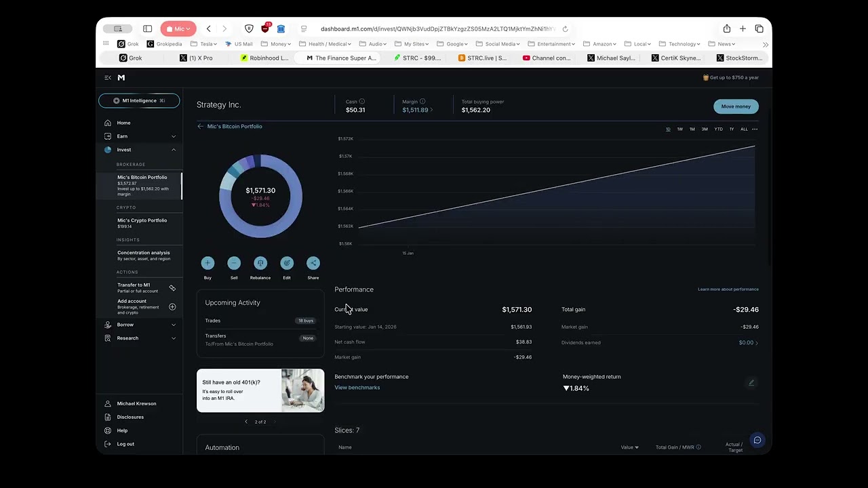Select the 1W chart range
The image size is (868, 488).
[x=679, y=129]
